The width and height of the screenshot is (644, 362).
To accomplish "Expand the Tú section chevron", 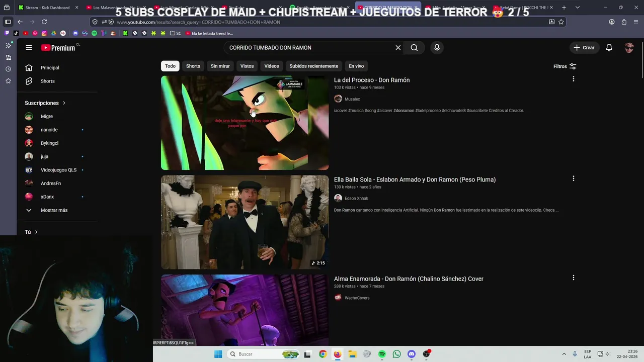I will point(36,232).
